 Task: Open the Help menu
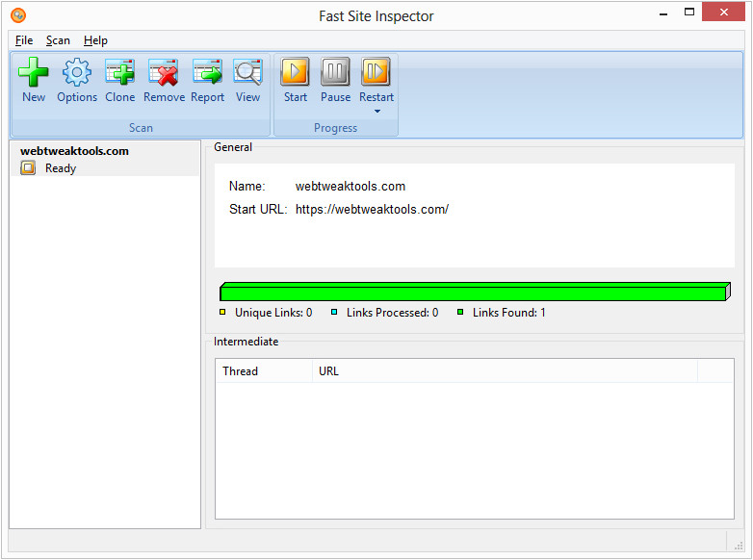tap(95, 40)
